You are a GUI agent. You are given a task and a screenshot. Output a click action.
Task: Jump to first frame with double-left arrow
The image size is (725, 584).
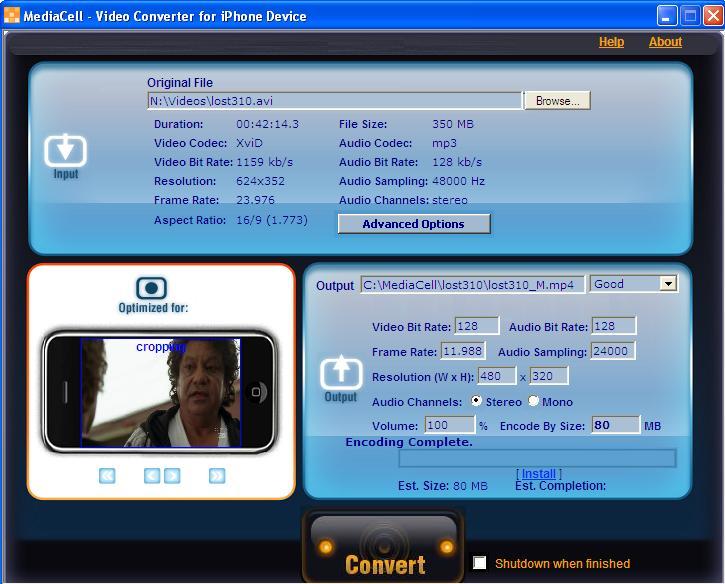[x=107, y=475]
